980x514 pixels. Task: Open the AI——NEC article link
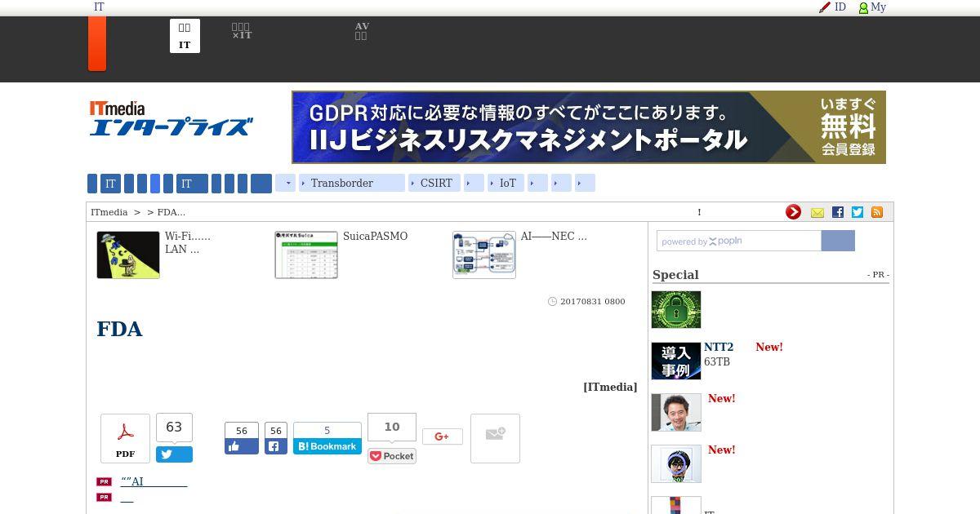click(x=554, y=237)
